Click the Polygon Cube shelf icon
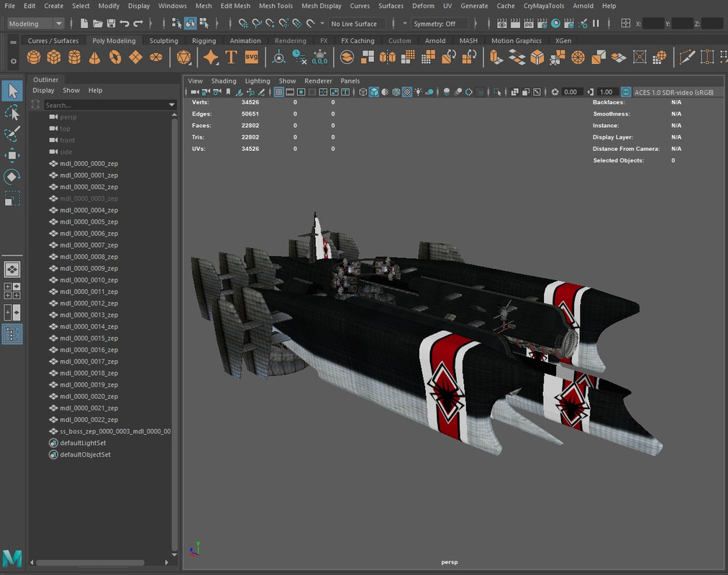Image resolution: width=728 pixels, height=575 pixels. 54,57
